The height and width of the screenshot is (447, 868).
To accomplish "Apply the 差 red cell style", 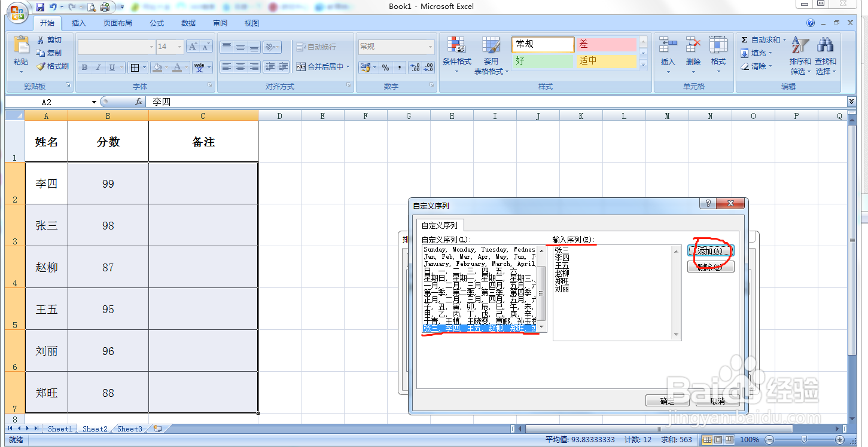I will 606,44.
